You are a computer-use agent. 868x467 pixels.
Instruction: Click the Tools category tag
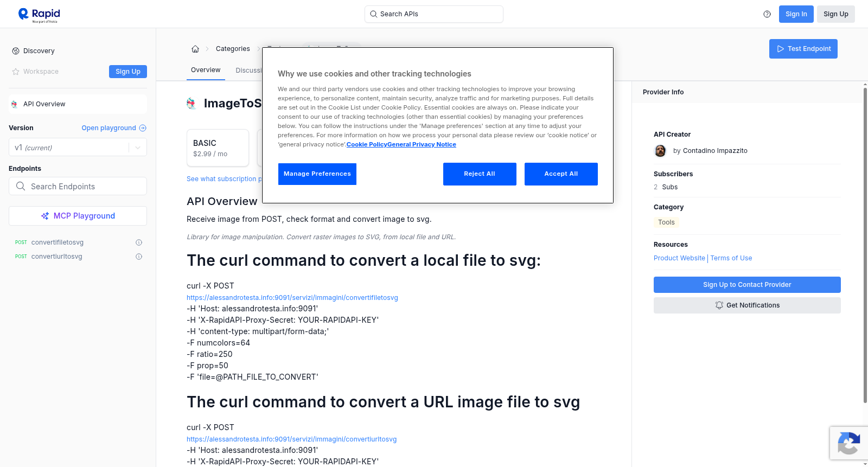tap(666, 222)
